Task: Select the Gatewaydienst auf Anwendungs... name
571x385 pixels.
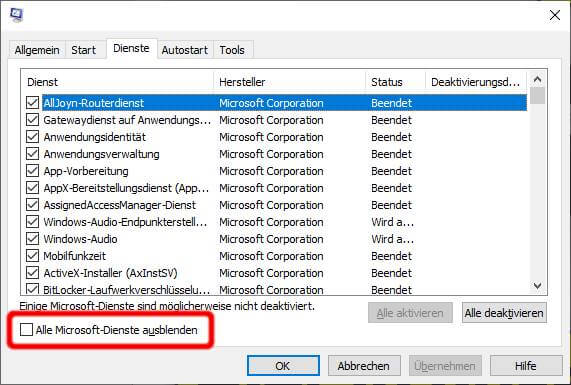Action: [x=127, y=120]
